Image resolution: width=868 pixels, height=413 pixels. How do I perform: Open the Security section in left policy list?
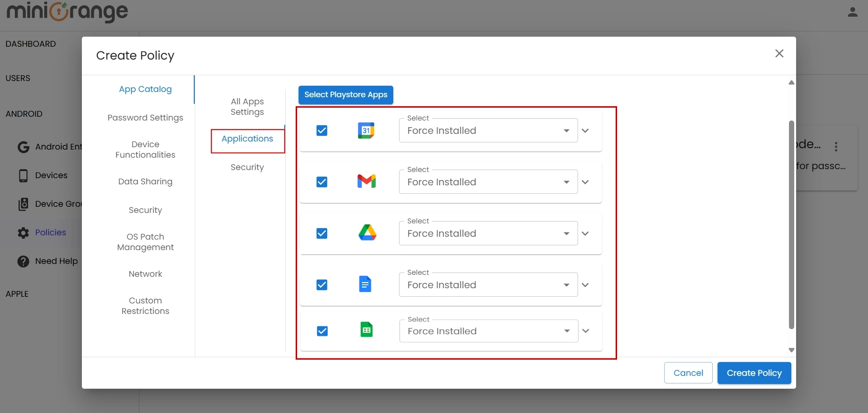[x=145, y=210]
